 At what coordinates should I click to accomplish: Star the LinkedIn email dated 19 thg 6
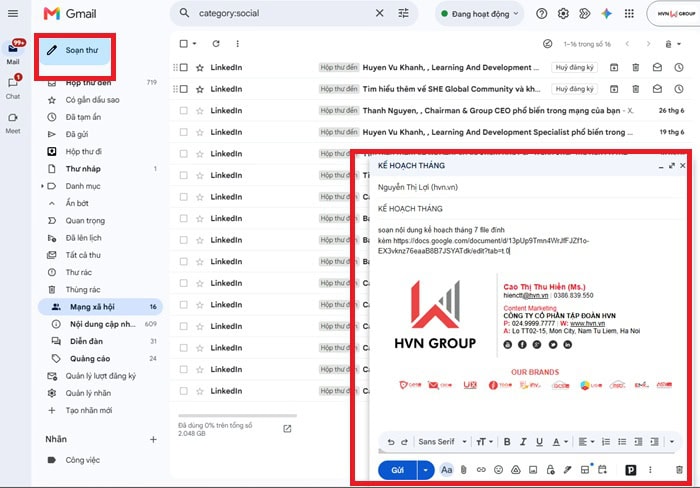(200, 132)
